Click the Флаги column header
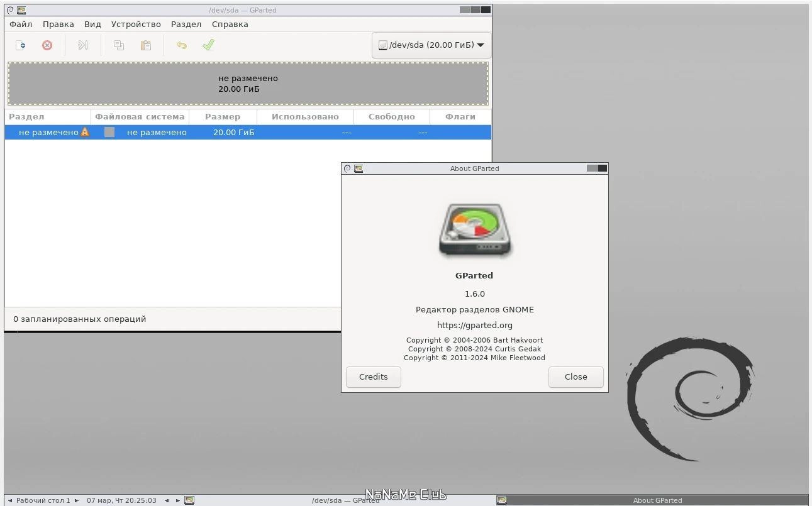 click(460, 117)
